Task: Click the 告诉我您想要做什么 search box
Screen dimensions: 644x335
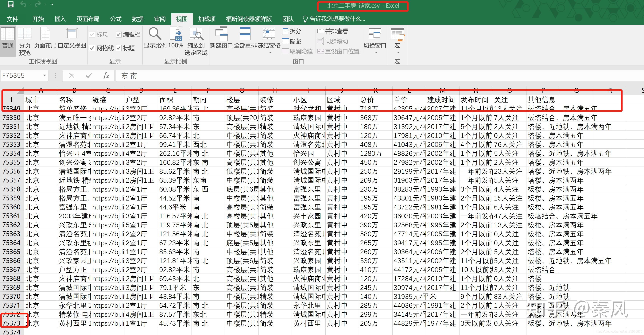Action: [334, 19]
